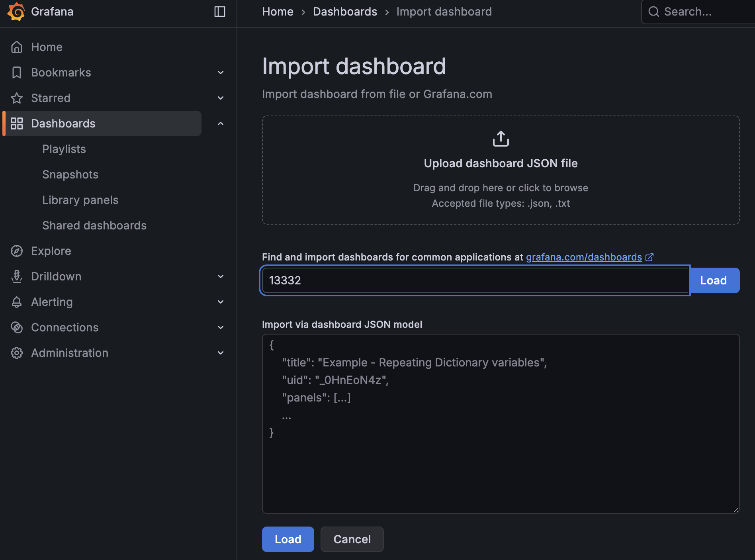
Task: Expand the Starred section chevron
Action: [x=221, y=98]
